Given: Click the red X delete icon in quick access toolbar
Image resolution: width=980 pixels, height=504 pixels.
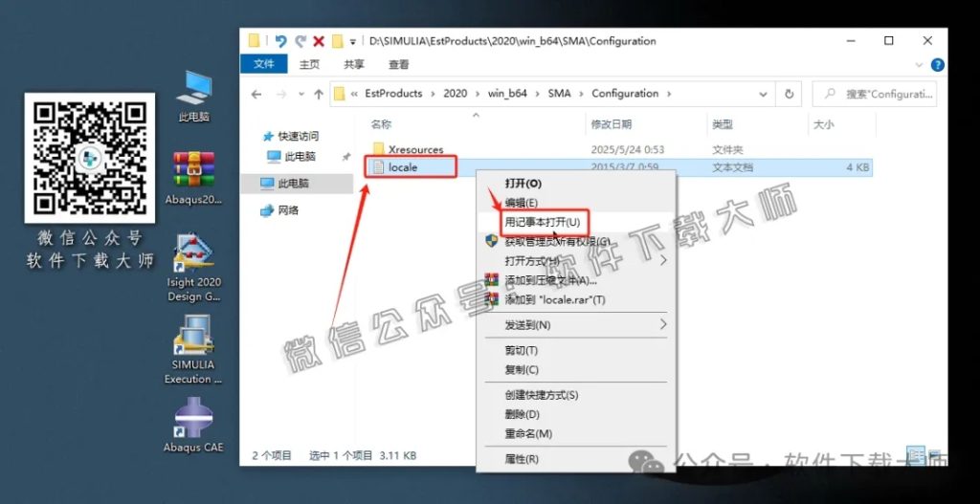Looking at the screenshot, I should [x=319, y=41].
